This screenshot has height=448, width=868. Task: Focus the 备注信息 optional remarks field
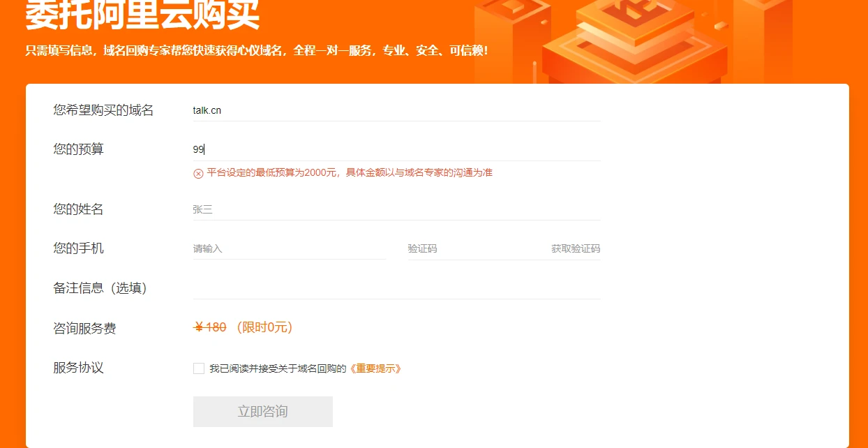tap(396, 288)
